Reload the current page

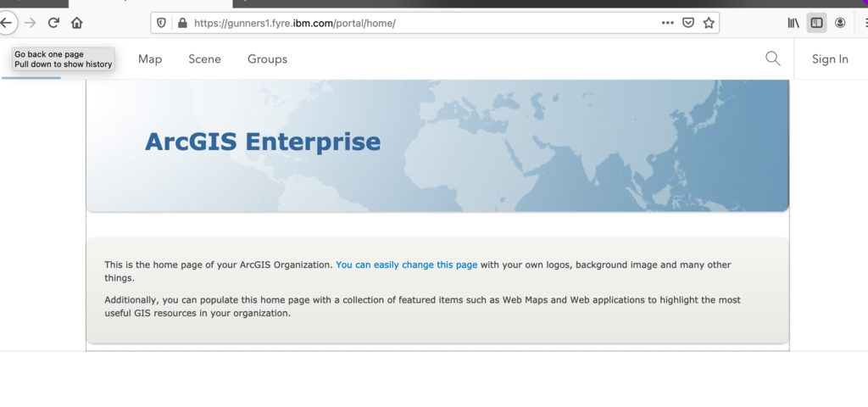(x=53, y=23)
